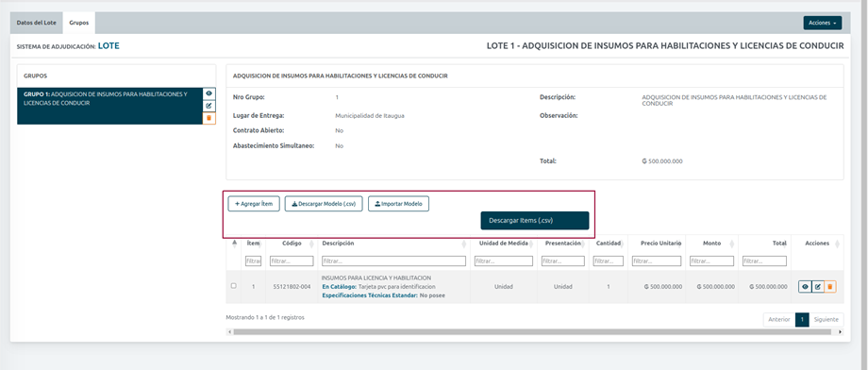This screenshot has width=868, height=370.
Task: Focus the Presentación filter field
Action: 563,261
